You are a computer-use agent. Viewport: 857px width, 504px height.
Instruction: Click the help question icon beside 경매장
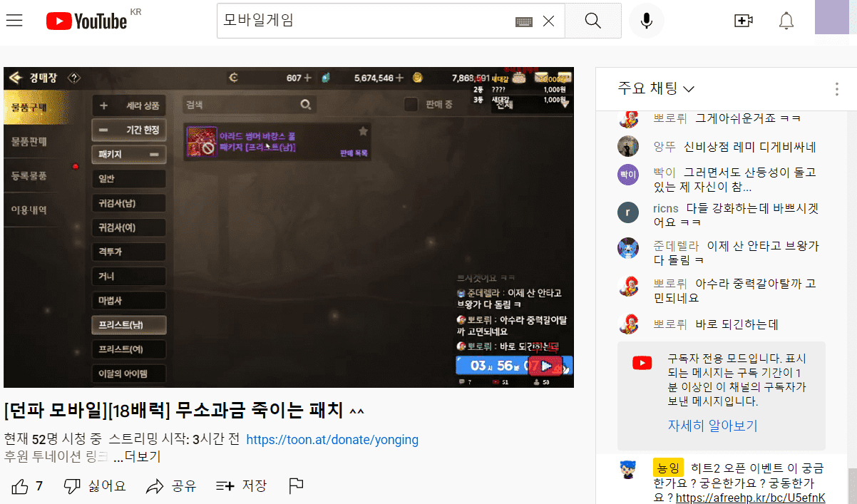[x=73, y=77]
